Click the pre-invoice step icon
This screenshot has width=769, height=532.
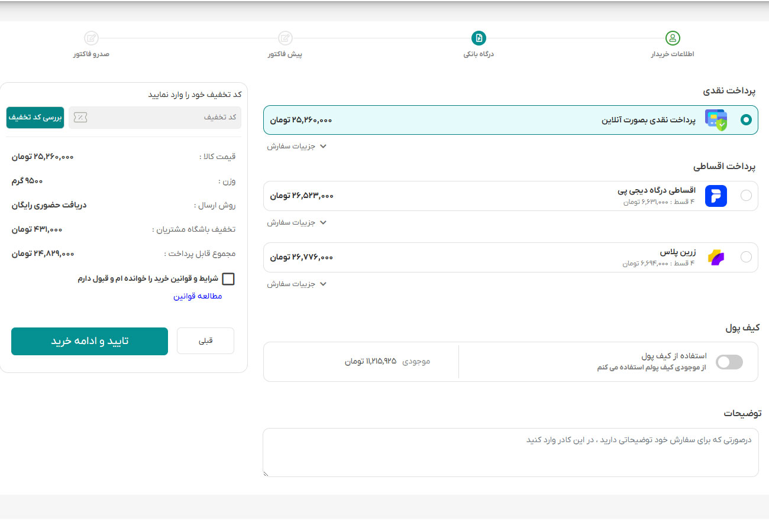[x=285, y=38]
